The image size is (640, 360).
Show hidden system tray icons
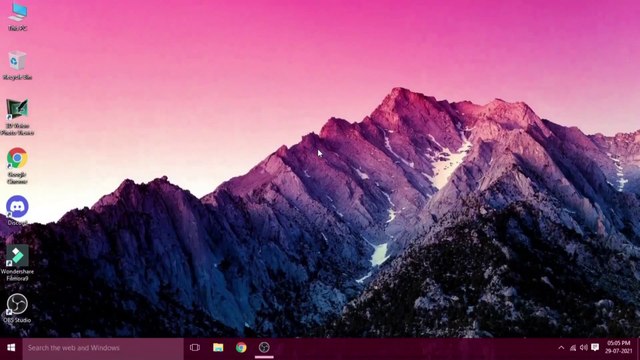click(x=561, y=348)
